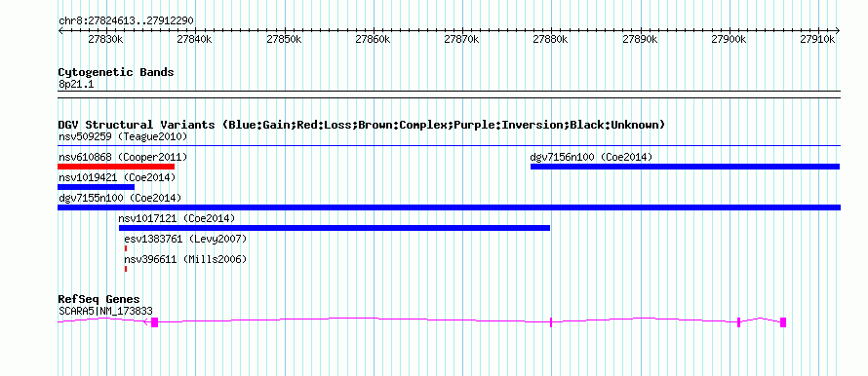Image resolution: width=868 pixels, height=376 pixels.
Task: Select the dgv7155n100 full-width blue bar
Action: tap(449, 207)
